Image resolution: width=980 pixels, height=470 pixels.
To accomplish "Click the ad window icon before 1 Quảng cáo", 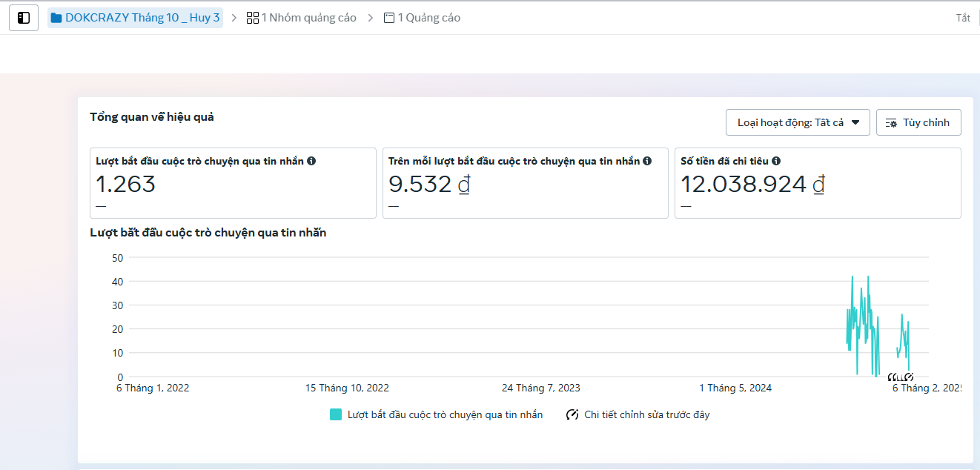I will (x=389, y=18).
